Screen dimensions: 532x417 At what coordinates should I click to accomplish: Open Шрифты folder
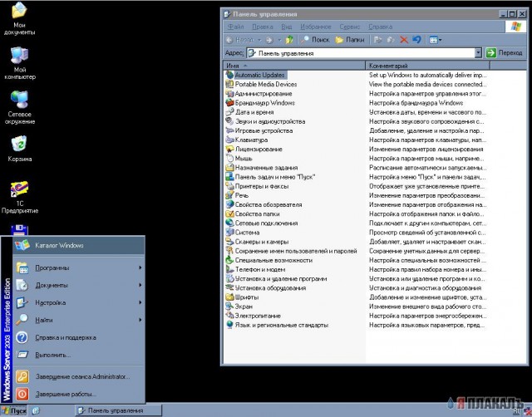(x=242, y=297)
